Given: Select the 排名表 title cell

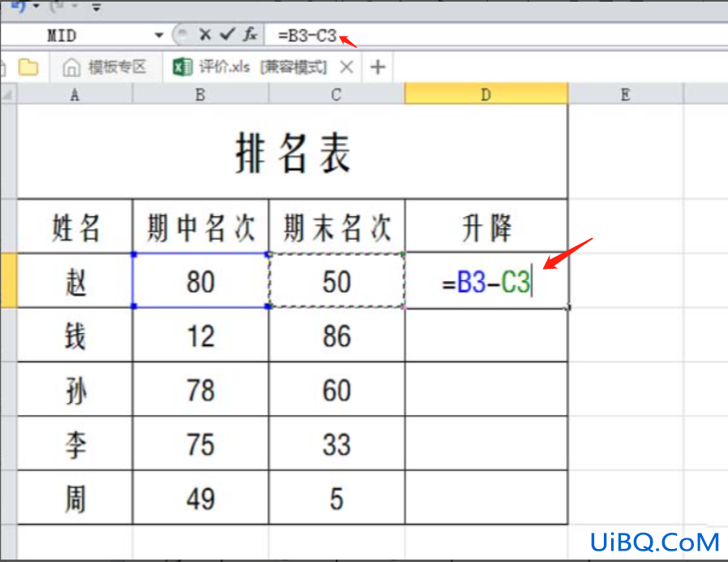Looking at the screenshot, I should click(x=292, y=153).
